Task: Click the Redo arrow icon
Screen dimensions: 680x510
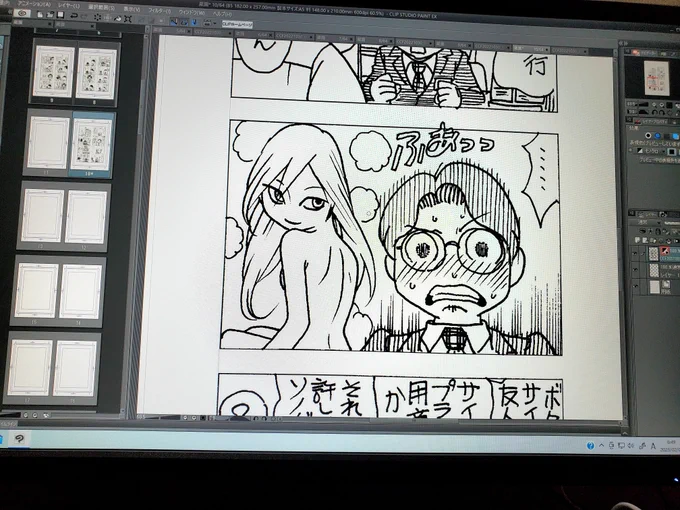Action: 85,16
